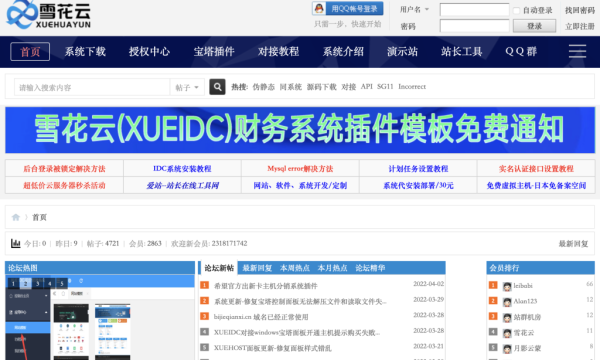
Task: Select slide number 1 in the forum heat image
Action: (x=13, y=283)
